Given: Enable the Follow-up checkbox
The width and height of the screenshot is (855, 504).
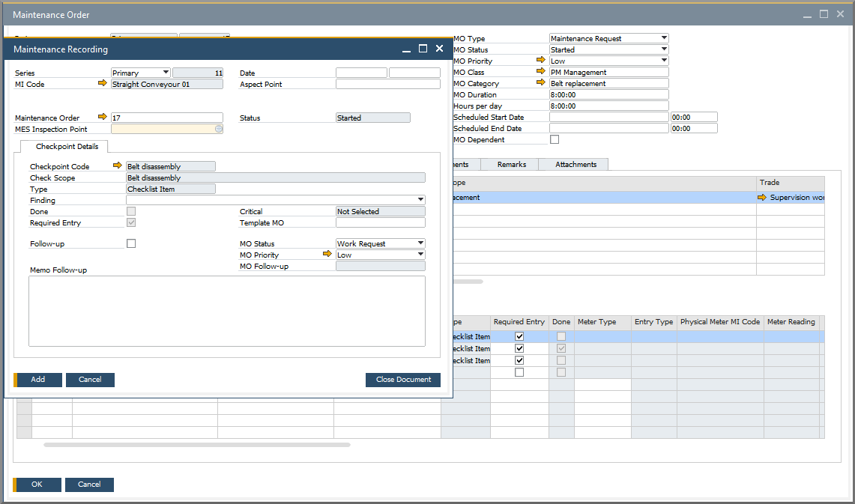Looking at the screenshot, I should (x=131, y=243).
